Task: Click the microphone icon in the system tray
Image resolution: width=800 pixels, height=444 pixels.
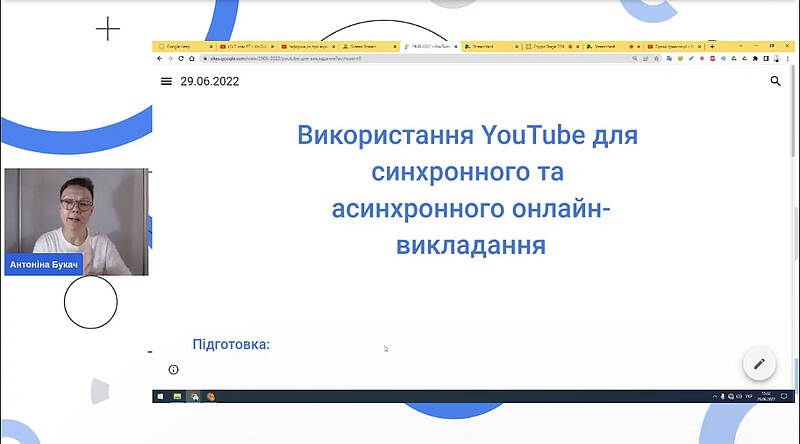Action: point(722,397)
